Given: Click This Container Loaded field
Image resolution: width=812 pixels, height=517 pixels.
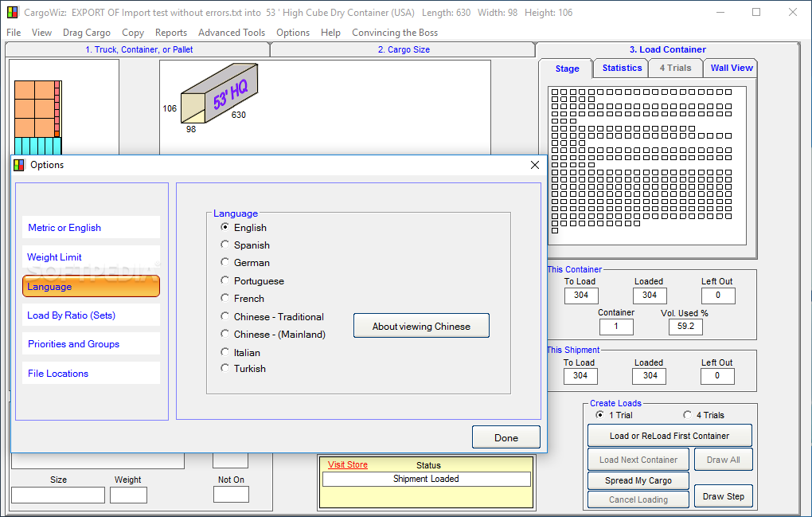Looking at the screenshot, I should click(x=650, y=296).
